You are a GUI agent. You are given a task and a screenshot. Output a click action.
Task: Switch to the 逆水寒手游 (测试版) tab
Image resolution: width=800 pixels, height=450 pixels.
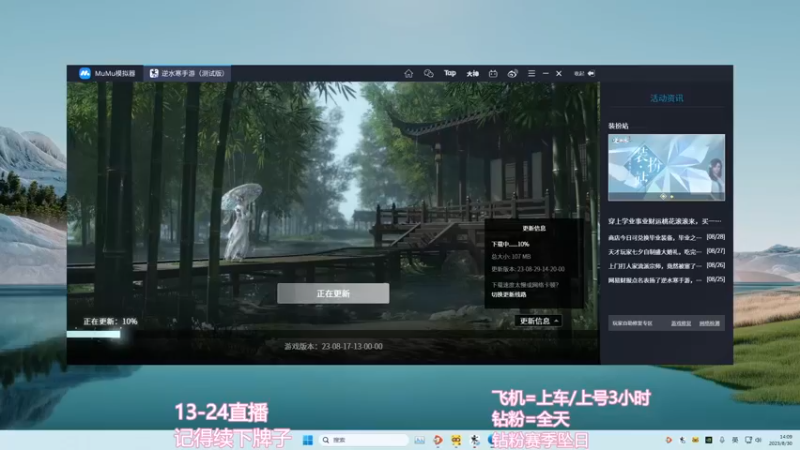(187, 73)
